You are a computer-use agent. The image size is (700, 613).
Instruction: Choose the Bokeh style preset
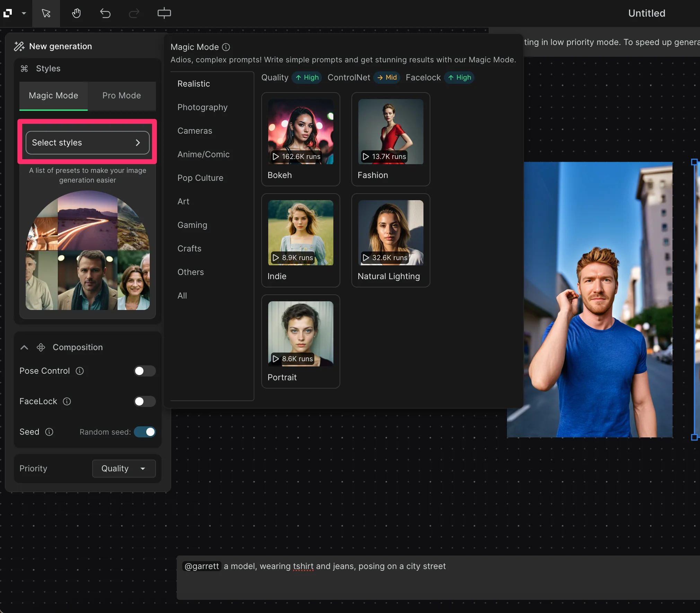[x=300, y=139]
